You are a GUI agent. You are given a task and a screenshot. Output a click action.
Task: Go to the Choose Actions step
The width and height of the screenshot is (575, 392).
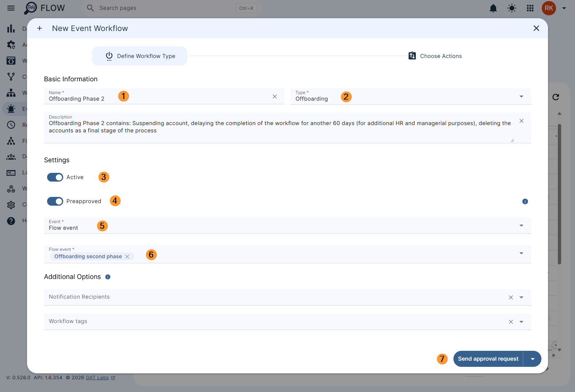point(435,56)
